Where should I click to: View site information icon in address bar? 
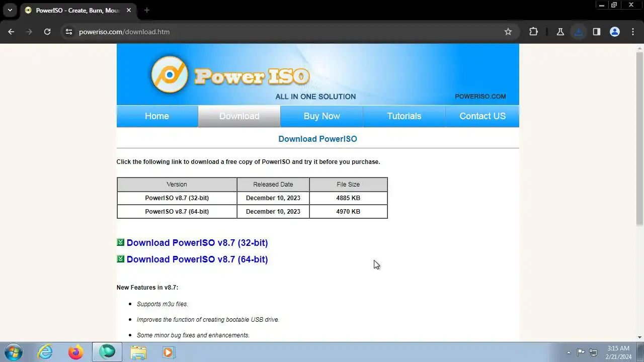click(69, 32)
